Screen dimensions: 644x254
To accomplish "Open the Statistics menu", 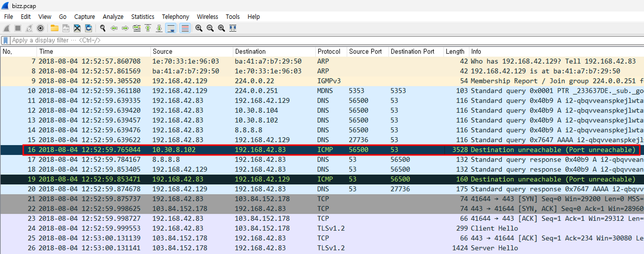I will pos(143,17).
